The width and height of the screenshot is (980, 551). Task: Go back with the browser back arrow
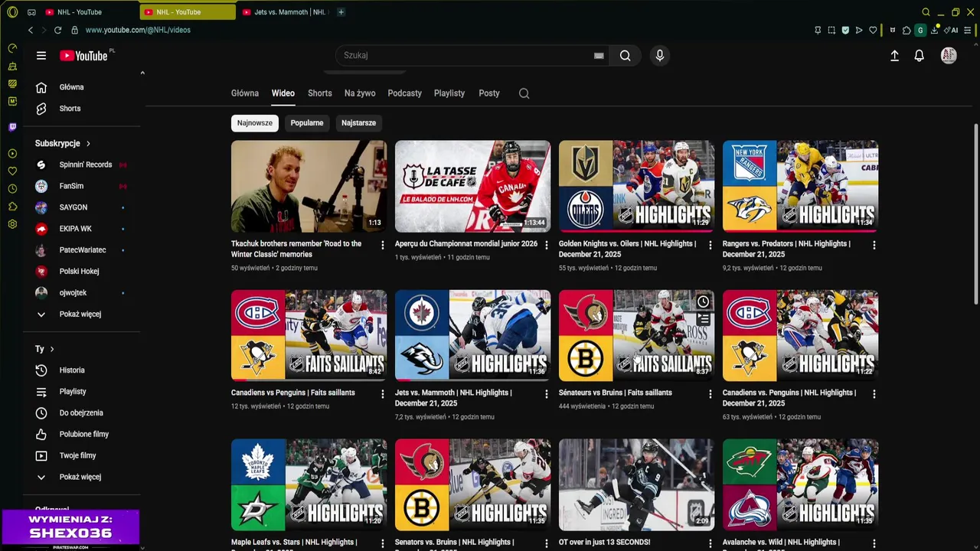tap(31, 30)
